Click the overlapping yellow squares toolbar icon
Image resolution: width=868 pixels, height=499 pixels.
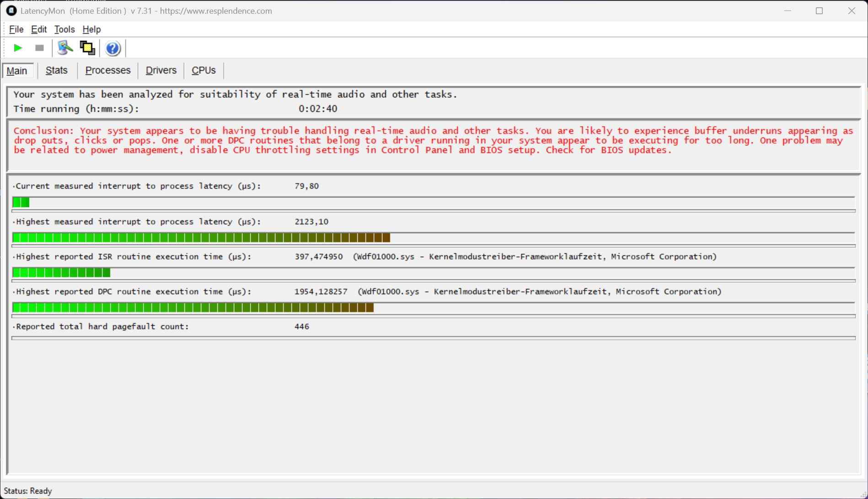(87, 48)
